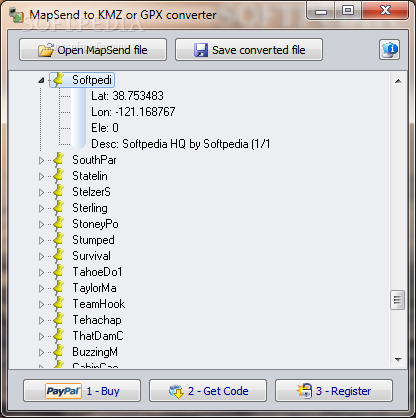Click the pushpin icon beside TahoeDo1

[x=59, y=271]
